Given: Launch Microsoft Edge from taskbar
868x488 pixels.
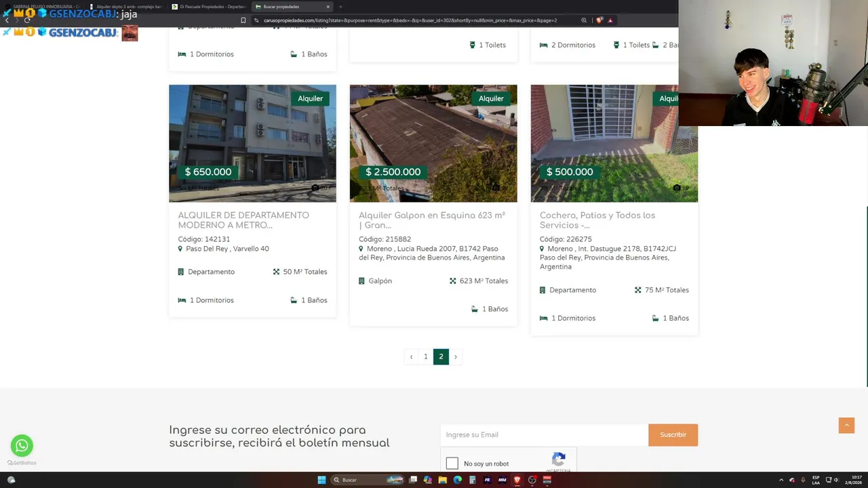Looking at the screenshot, I should click(x=458, y=480).
